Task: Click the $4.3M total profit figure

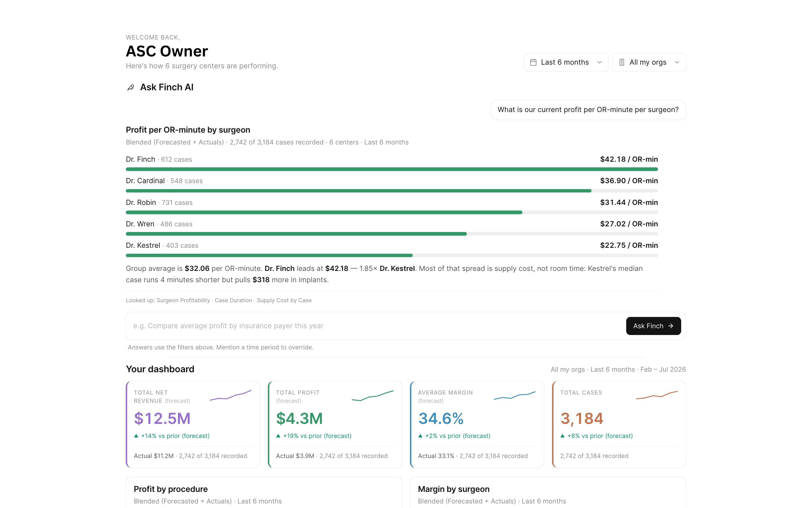Action: pos(299,419)
